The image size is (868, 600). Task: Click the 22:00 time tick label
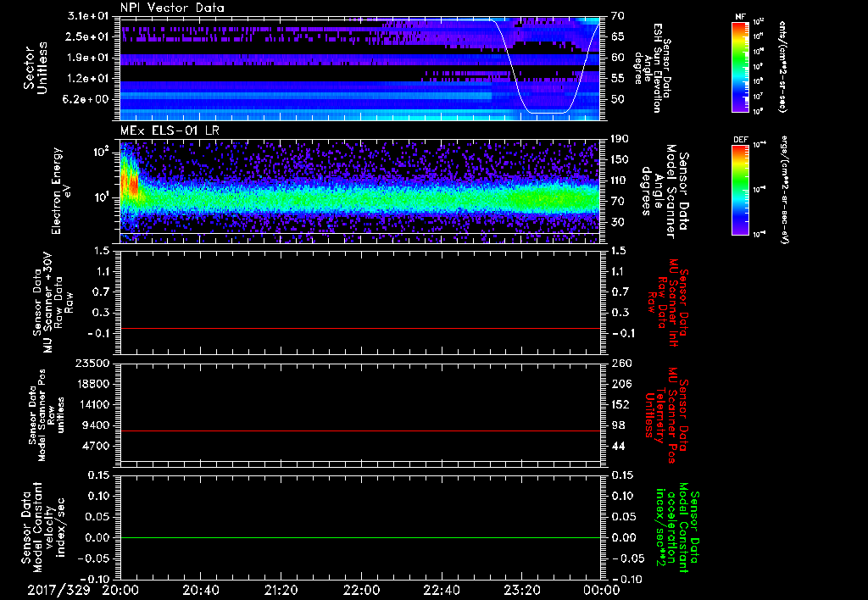click(361, 589)
